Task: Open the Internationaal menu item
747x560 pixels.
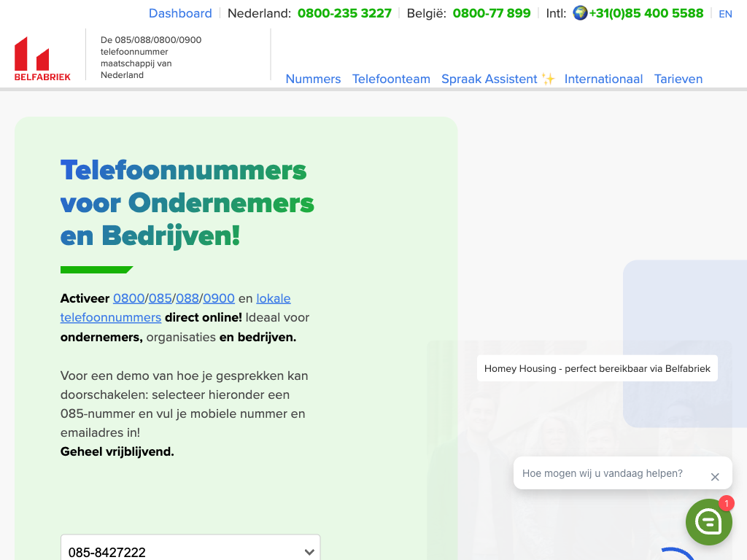Action: click(603, 79)
